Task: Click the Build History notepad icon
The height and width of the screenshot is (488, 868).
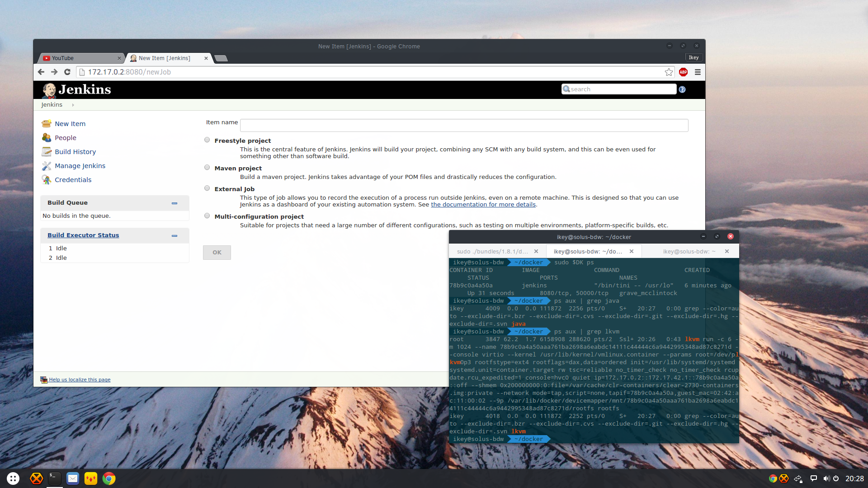Action: (46, 151)
